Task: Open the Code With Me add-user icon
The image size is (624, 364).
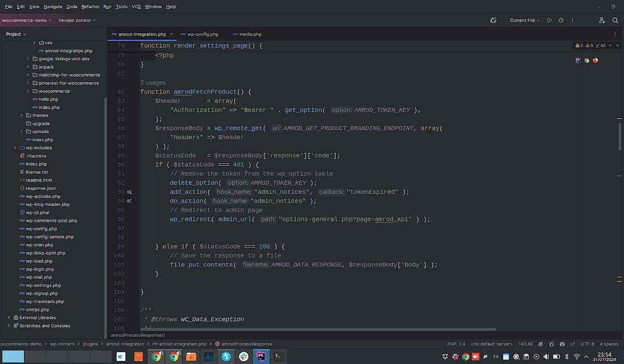Action: [602, 20]
